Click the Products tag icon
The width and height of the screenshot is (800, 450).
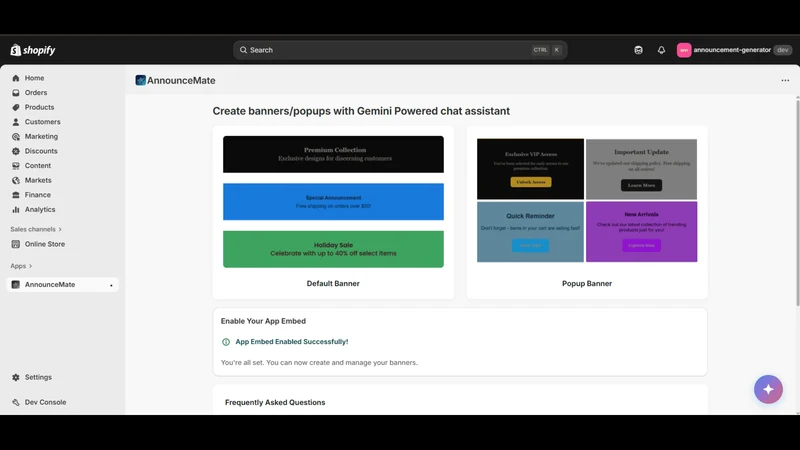pos(16,107)
